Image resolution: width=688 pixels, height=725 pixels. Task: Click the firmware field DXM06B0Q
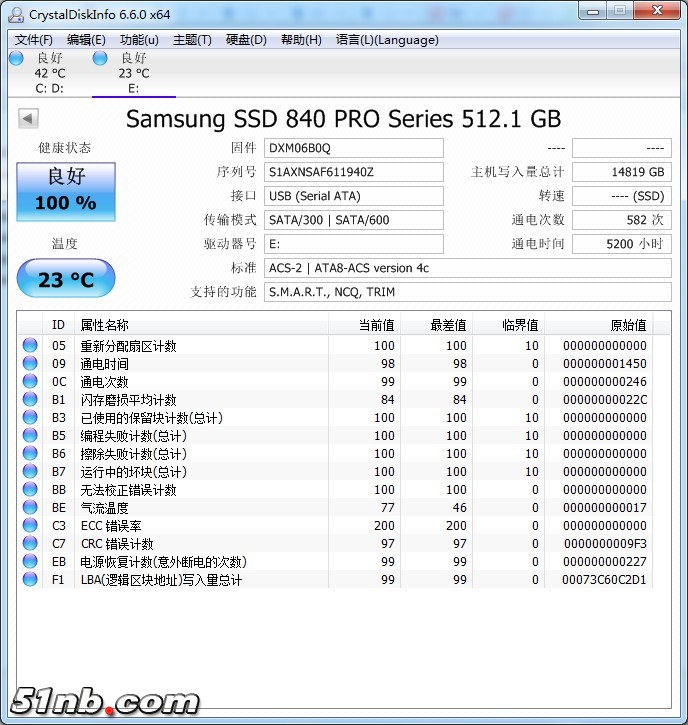click(x=354, y=148)
